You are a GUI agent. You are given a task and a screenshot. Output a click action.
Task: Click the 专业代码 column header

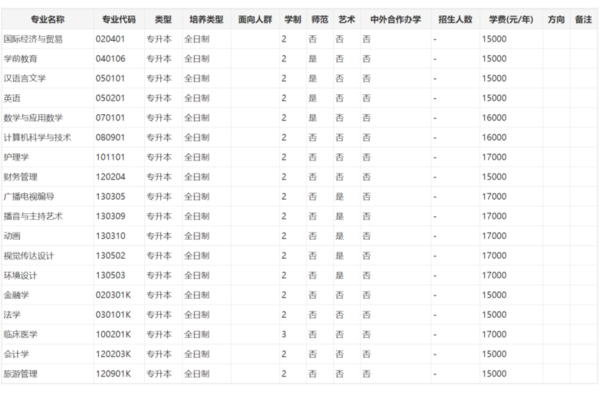pyautogui.click(x=119, y=19)
